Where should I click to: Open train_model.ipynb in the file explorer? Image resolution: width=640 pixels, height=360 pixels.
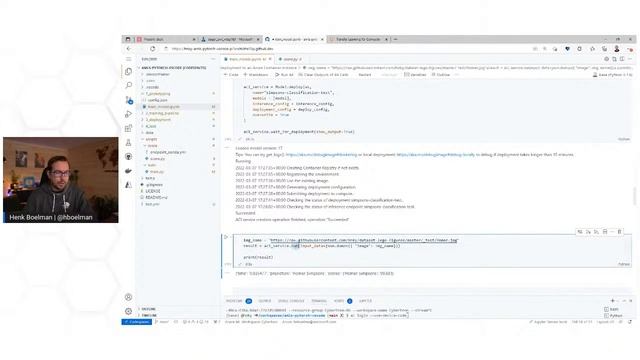pos(164,107)
